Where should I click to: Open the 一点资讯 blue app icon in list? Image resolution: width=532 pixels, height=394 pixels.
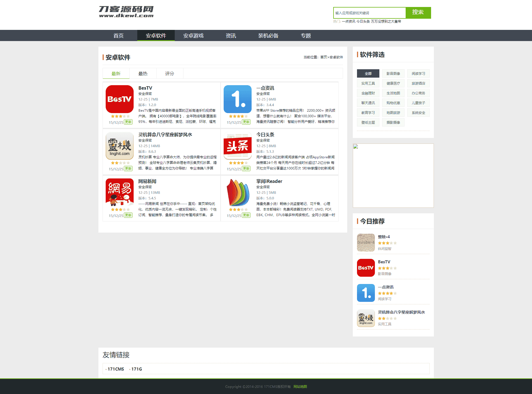(x=238, y=99)
